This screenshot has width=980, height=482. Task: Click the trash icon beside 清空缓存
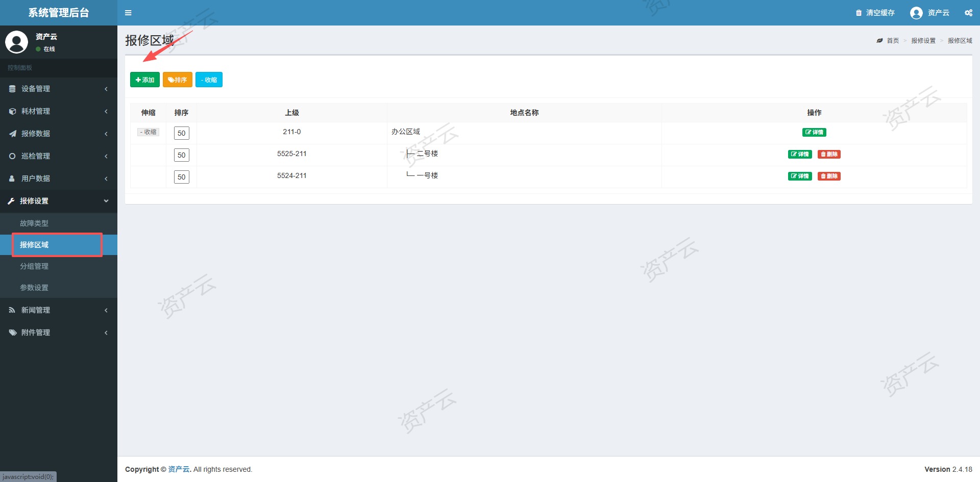click(859, 13)
